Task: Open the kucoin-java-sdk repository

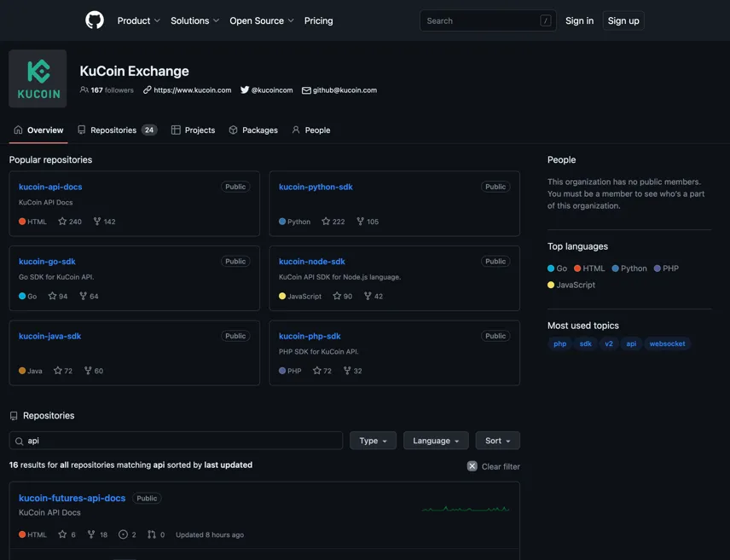Action: (49, 336)
